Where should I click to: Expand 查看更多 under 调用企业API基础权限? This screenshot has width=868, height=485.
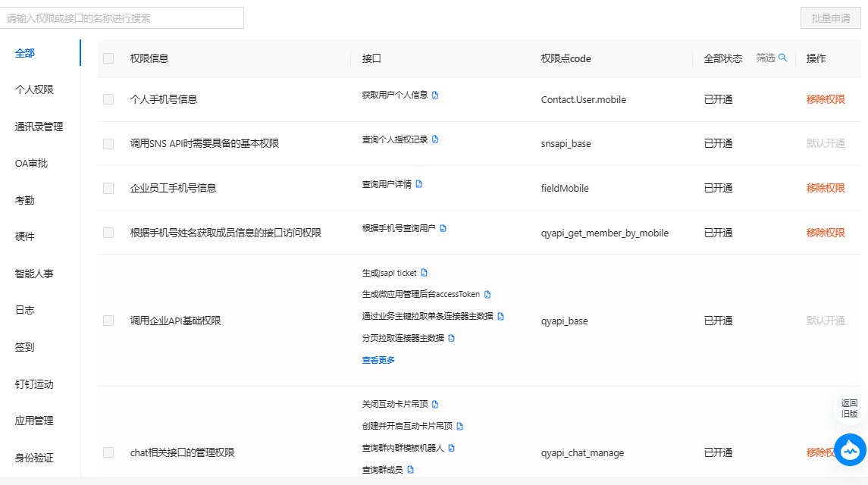[x=378, y=360]
